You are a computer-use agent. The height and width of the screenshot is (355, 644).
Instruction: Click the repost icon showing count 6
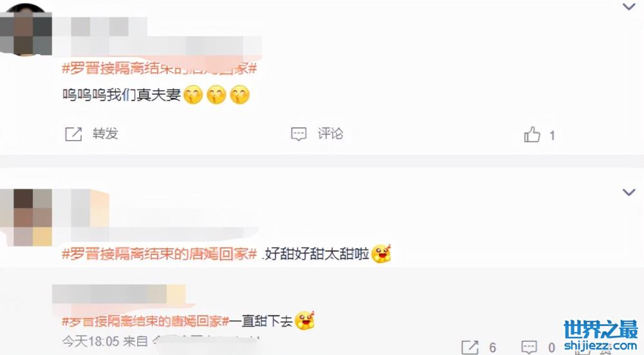[x=470, y=347]
